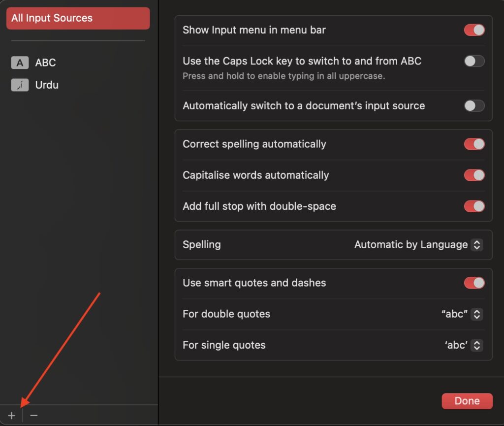Click the Urdu input source icon
The image size is (504, 426).
[x=19, y=85]
